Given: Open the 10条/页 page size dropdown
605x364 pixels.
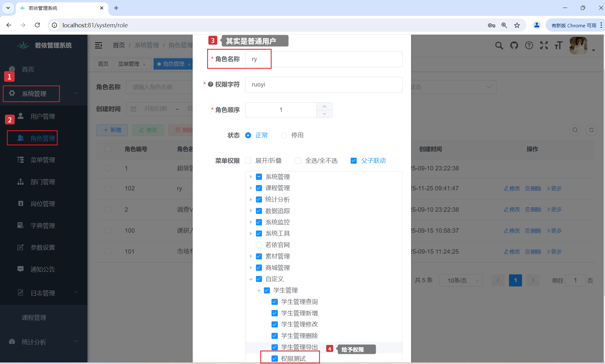Looking at the screenshot, I should pos(461,280).
